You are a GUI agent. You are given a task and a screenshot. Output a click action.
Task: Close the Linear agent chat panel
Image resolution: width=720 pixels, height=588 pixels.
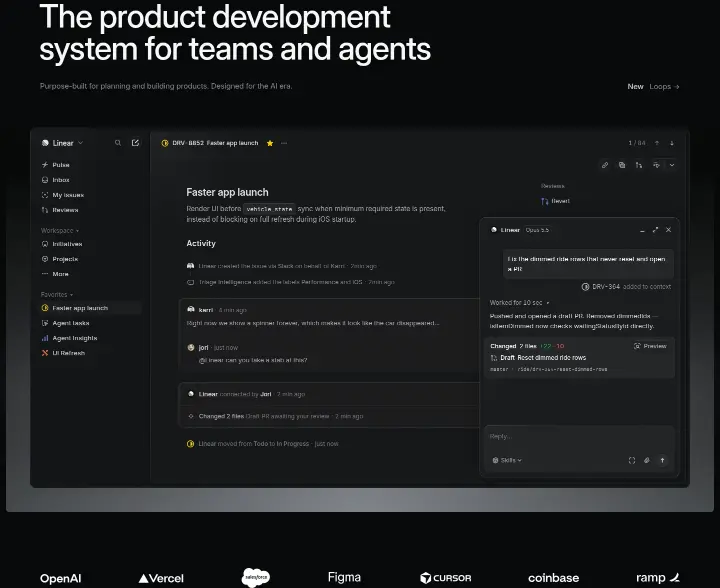669,230
